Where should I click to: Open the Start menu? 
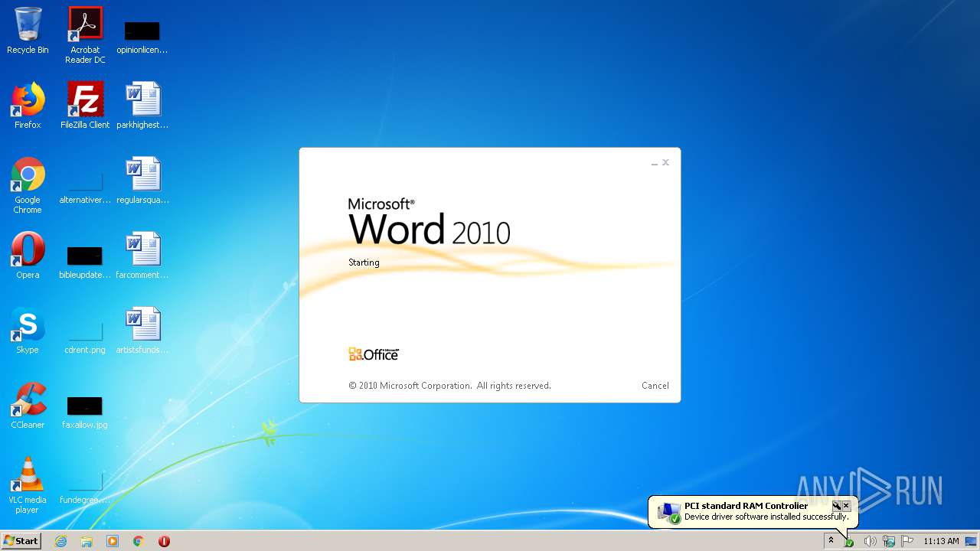point(21,541)
